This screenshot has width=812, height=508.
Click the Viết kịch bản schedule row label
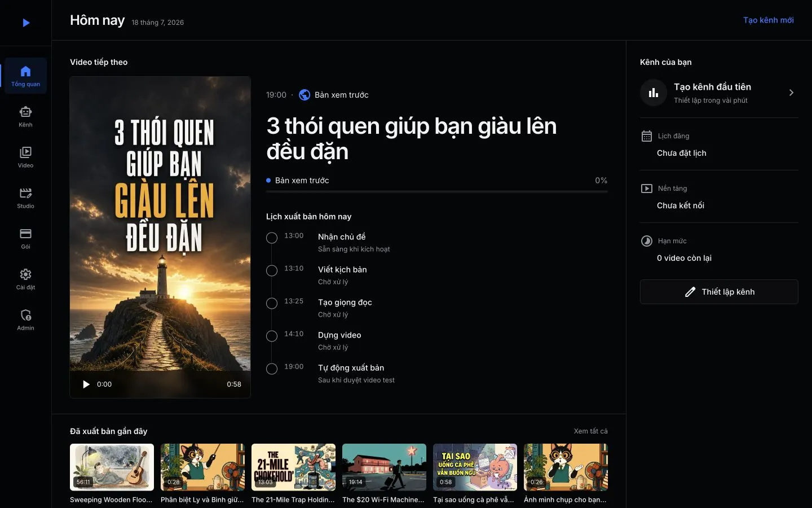pos(342,270)
